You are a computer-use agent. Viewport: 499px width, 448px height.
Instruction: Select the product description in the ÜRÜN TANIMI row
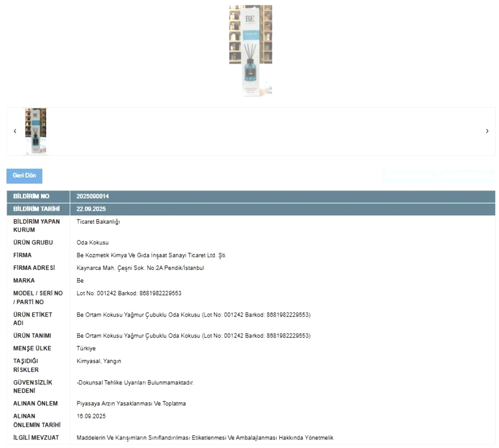click(x=194, y=336)
